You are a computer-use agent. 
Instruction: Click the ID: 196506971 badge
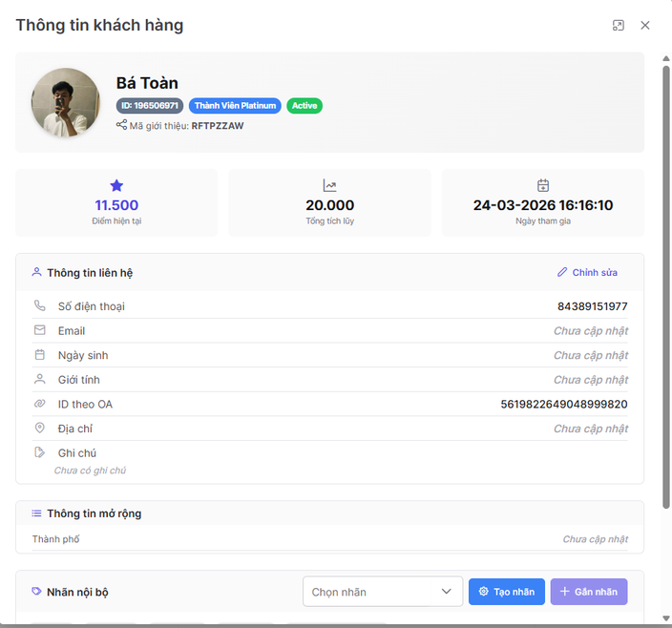pyautogui.click(x=150, y=106)
